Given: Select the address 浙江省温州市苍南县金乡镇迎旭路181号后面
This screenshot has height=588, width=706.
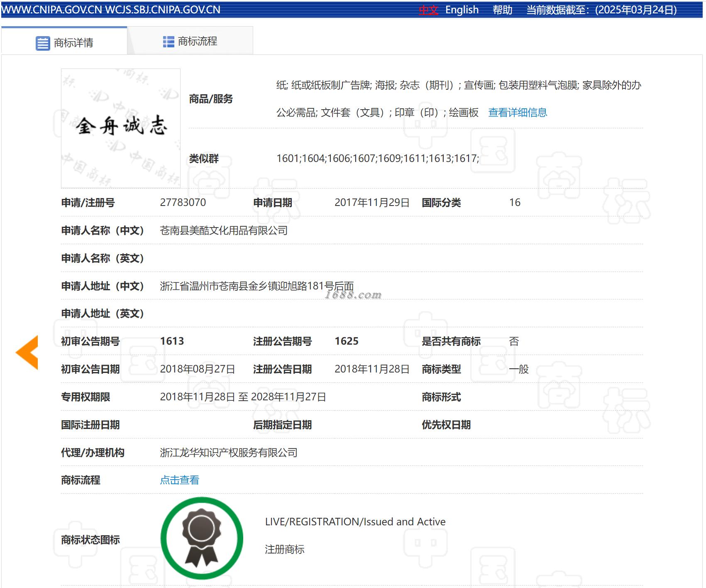Looking at the screenshot, I should [x=257, y=286].
